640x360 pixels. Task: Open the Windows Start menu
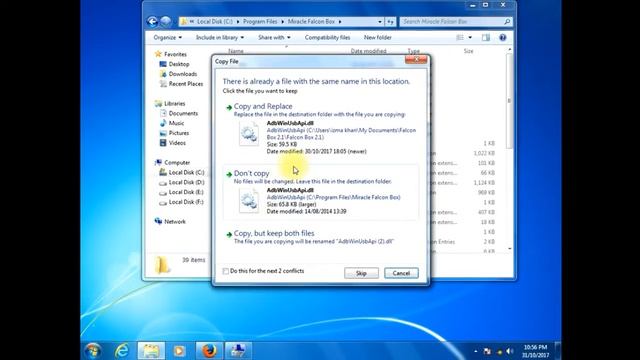point(93,351)
